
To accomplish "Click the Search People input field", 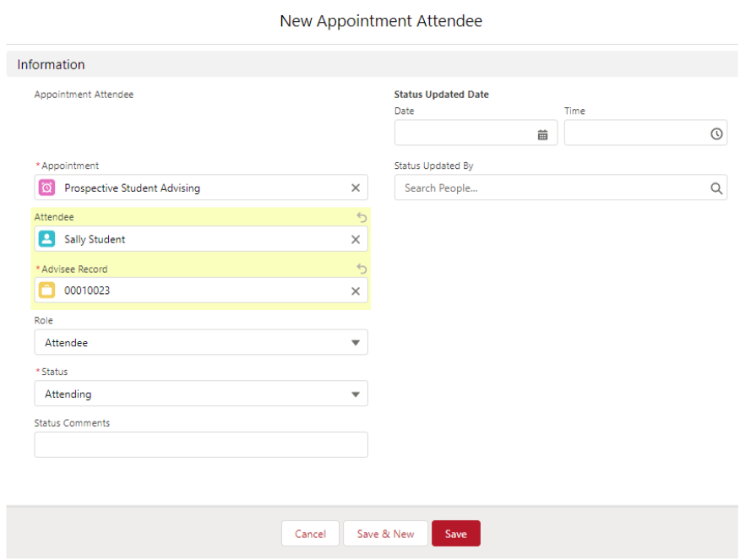I will [561, 188].
